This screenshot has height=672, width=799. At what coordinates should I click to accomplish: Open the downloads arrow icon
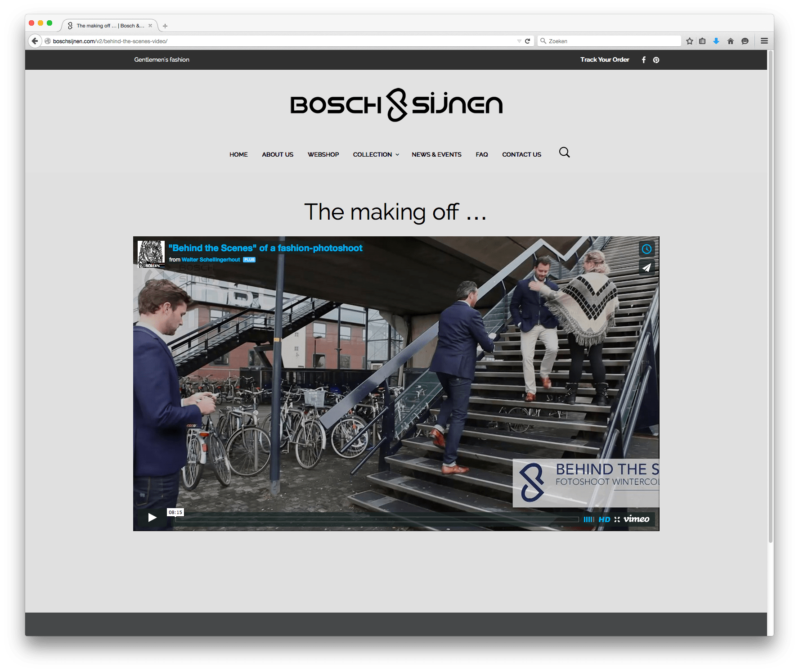point(716,41)
